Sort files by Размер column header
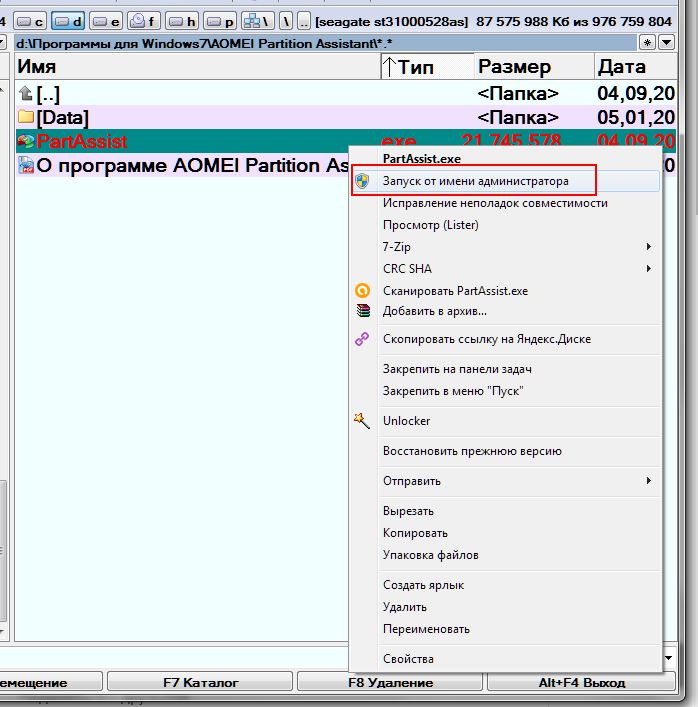 point(534,66)
